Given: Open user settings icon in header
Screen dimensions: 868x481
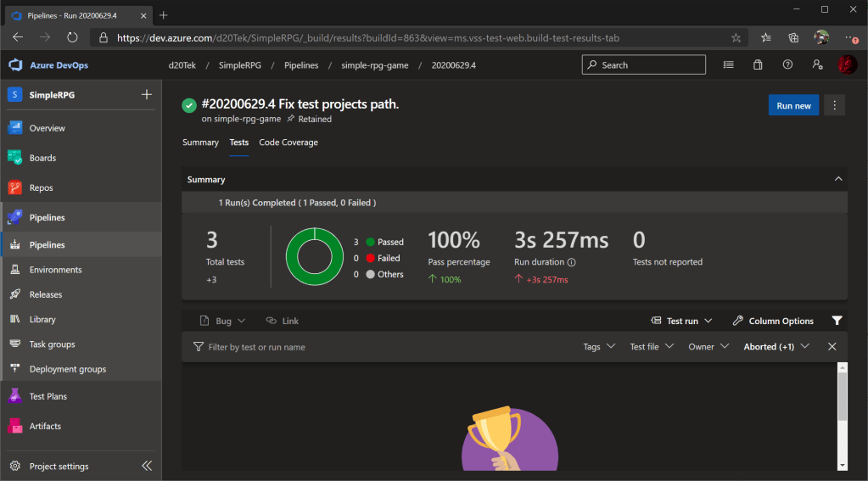Looking at the screenshot, I should click(x=817, y=65).
